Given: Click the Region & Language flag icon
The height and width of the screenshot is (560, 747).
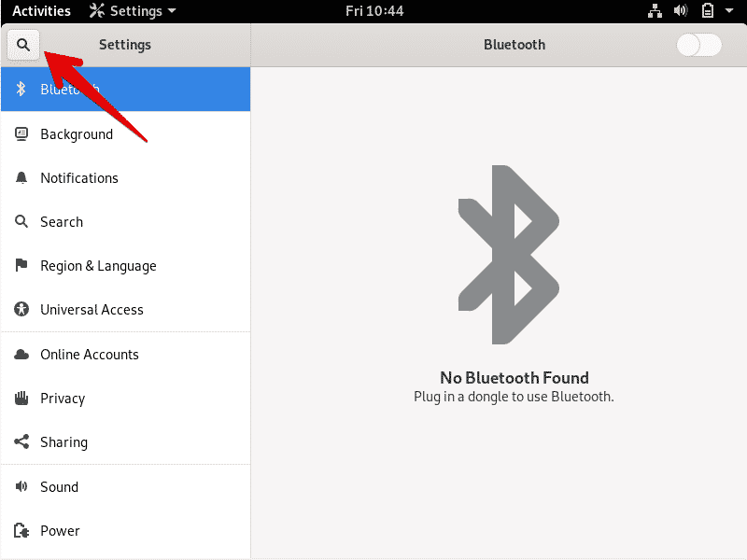Looking at the screenshot, I should pos(21,265).
